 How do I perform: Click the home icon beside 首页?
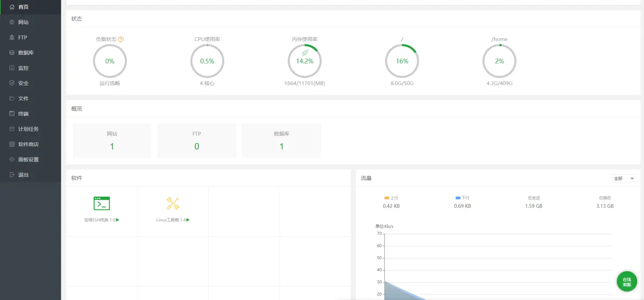[12, 7]
